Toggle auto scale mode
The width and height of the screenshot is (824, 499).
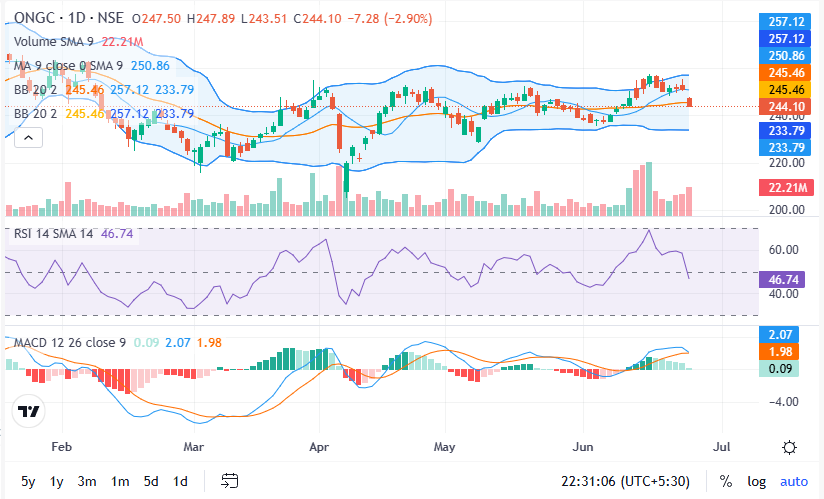794,481
